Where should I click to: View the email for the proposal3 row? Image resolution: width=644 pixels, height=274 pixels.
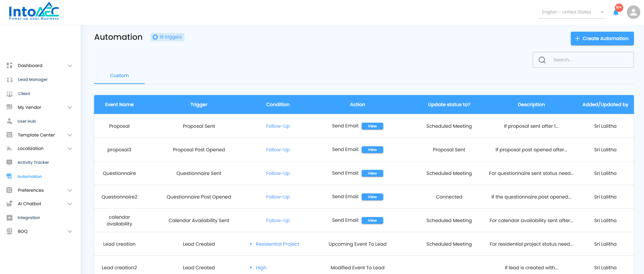tap(372, 150)
